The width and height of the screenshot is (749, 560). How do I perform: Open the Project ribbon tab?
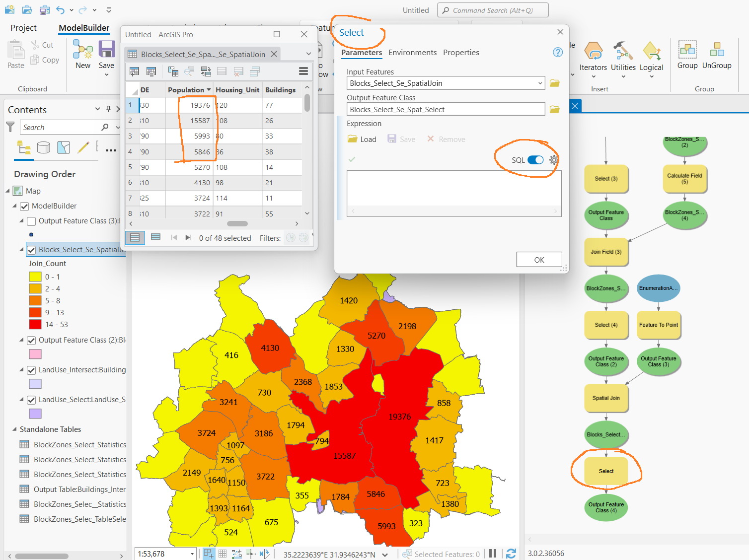tap(23, 28)
